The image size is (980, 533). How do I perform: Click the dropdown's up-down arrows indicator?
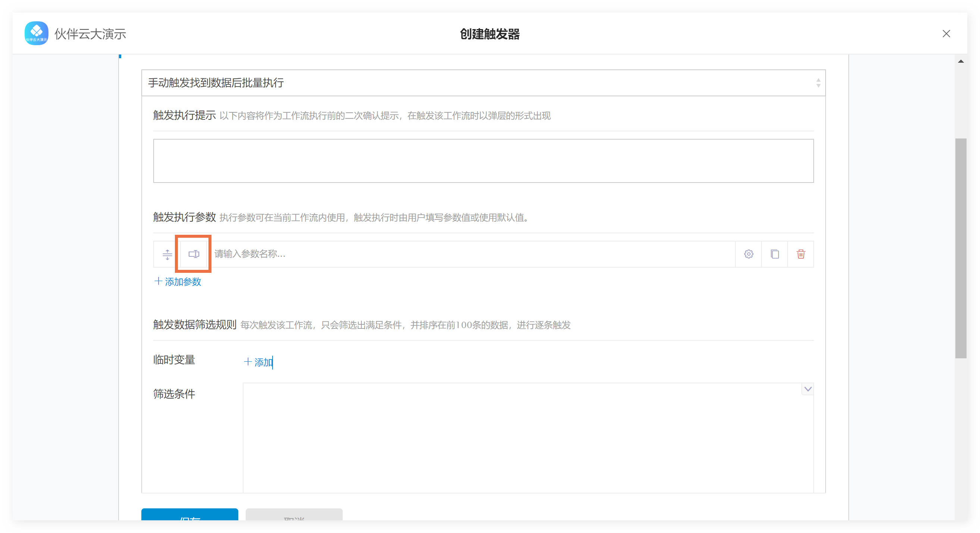tap(818, 82)
